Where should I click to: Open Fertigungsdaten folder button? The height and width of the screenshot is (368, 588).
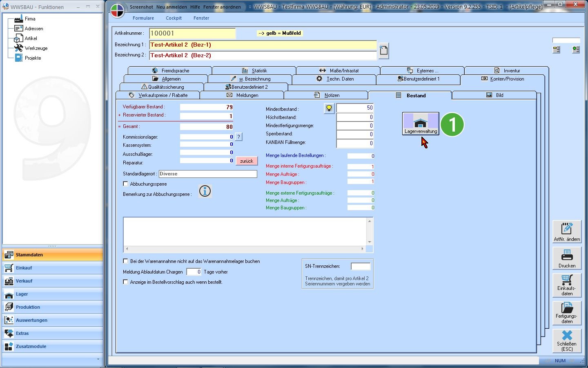tap(567, 313)
